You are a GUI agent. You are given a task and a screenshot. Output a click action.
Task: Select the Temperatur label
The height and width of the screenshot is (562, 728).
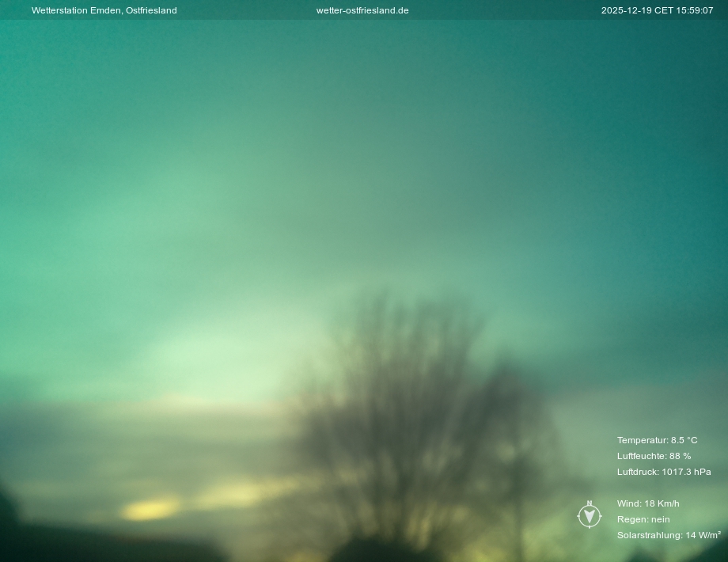(x=642, y=440)
